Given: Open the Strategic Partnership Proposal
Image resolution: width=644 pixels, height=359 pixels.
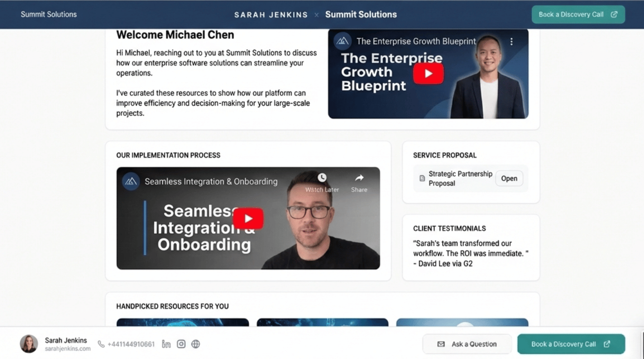Looking at the screenshot, I should tap(509, 179).
